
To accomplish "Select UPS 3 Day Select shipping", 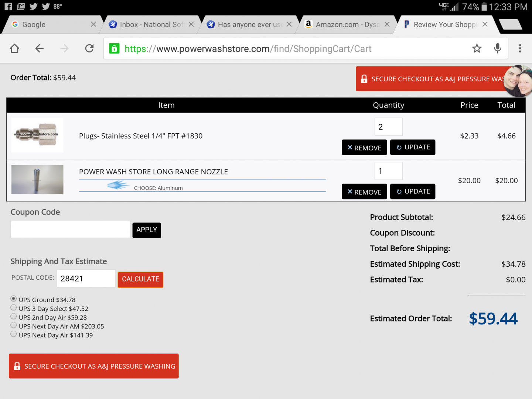I will (x=14, y=307).
